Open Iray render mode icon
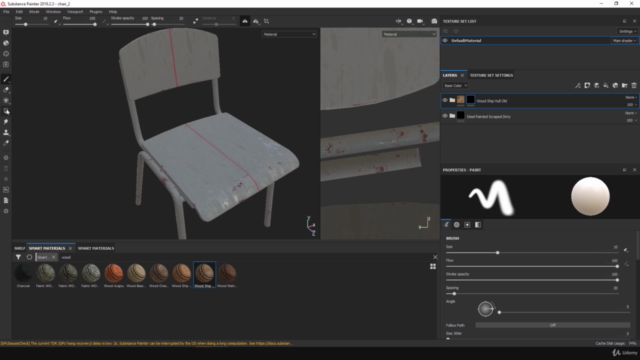Screen dimensions: 640x360 point(434,21)
